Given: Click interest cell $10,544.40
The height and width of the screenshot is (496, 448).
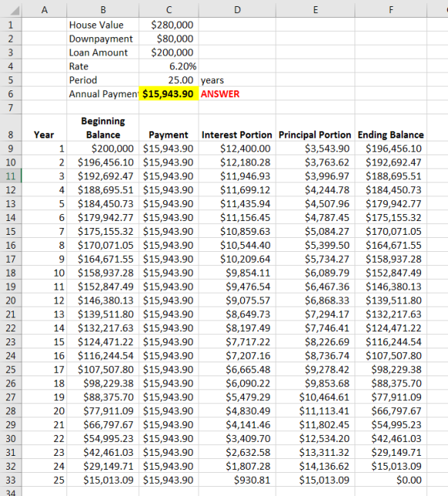Looking at the screenshot, I should point(237,245).
